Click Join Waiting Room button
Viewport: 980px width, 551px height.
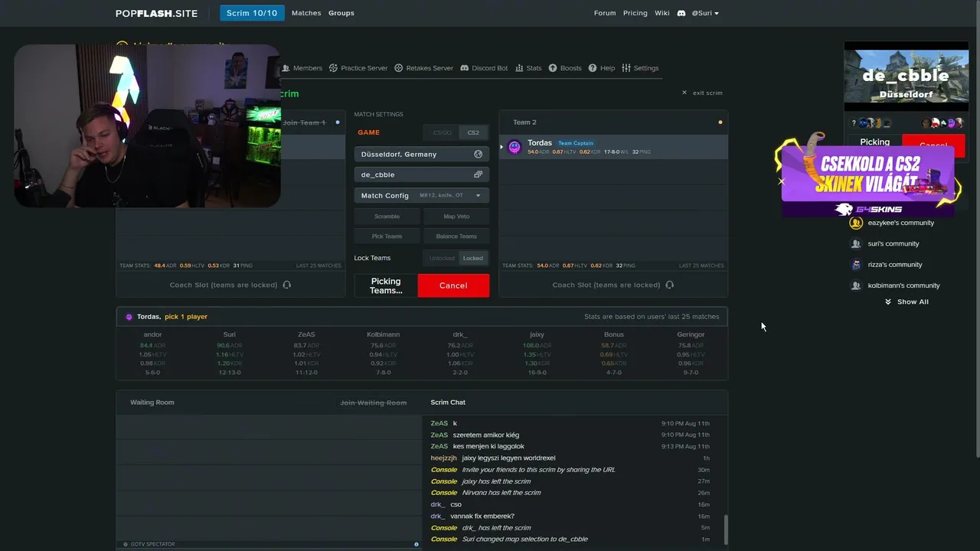click(x=374, y=403)
